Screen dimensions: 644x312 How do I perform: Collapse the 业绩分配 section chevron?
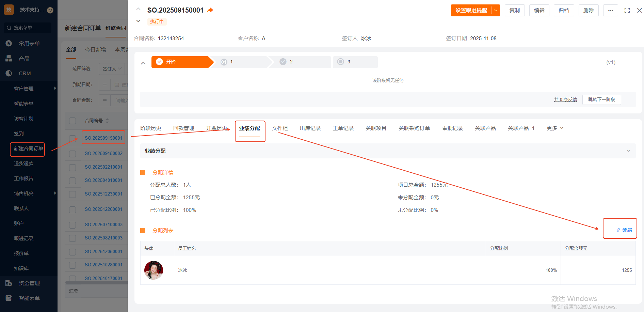coord(628,151)
